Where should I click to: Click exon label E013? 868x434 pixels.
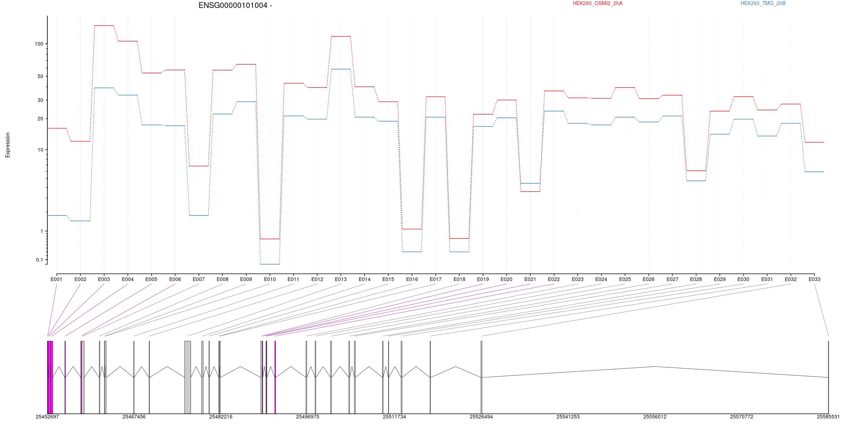point(341,279)
